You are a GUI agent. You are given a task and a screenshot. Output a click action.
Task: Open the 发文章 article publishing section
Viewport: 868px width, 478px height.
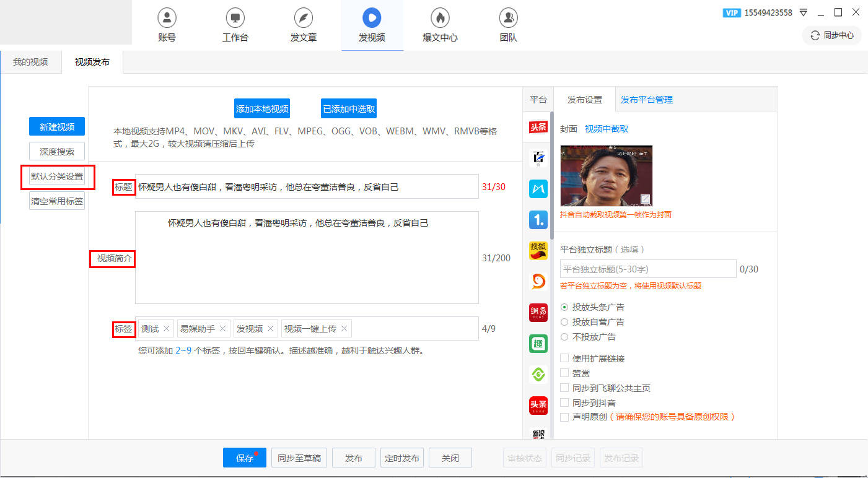point(303,25)
